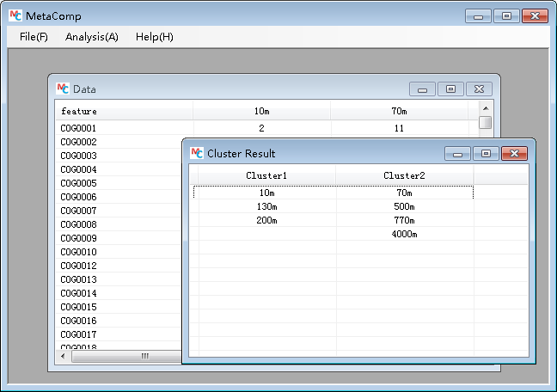Maximize the Data window
The height and width of the screenshot is (392, 557).
coord(450,89)
